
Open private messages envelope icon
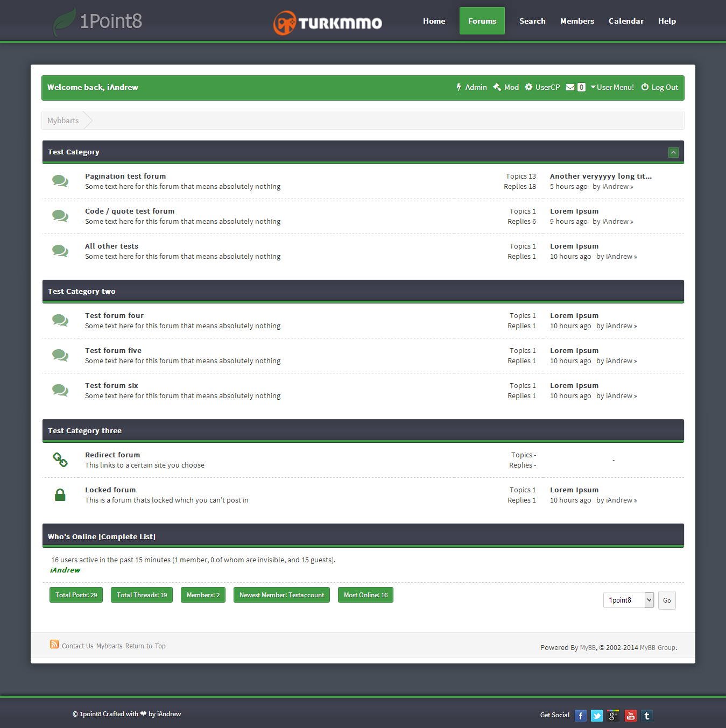[x=570, y=87]
